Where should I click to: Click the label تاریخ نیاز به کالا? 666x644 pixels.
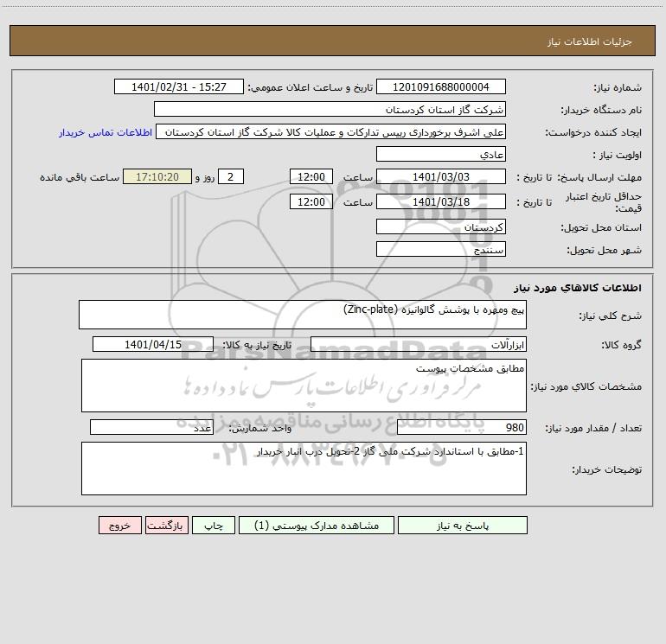tap(258, 345)
